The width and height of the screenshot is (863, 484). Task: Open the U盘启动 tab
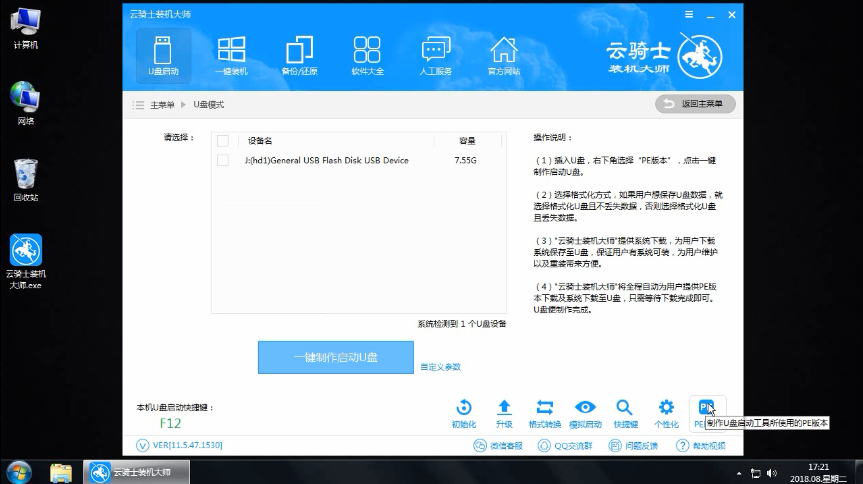tap(163, 56)
